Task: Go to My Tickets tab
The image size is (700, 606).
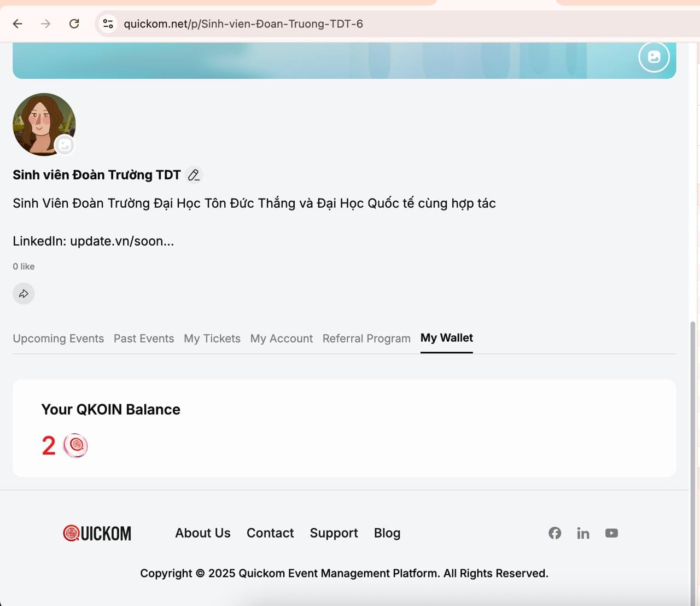Action: (212, 339)
